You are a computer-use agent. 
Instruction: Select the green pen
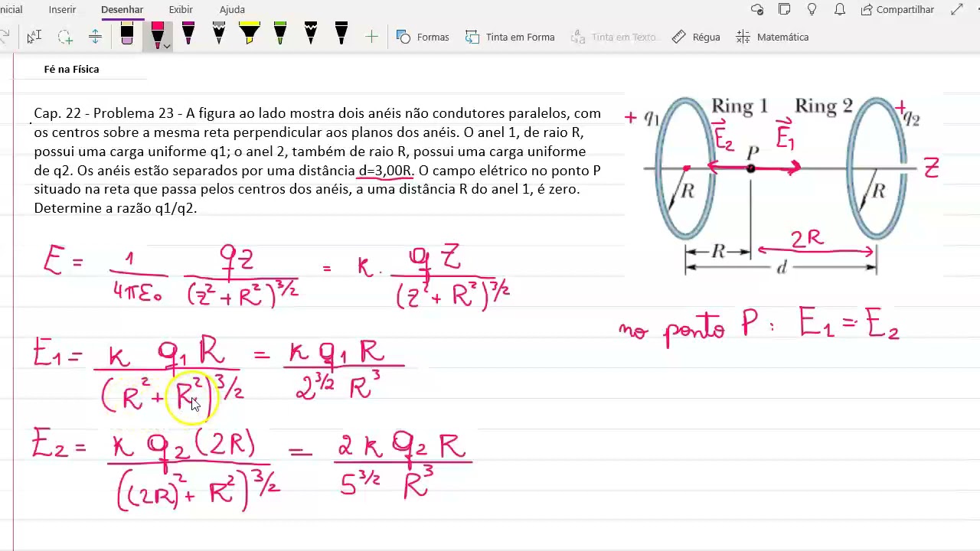280,34
